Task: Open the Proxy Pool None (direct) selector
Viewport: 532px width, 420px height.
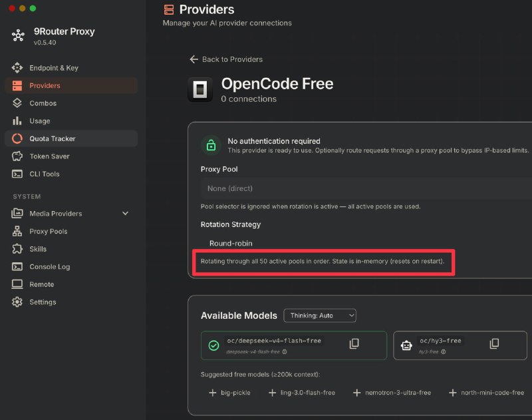Action: point(366,188)
